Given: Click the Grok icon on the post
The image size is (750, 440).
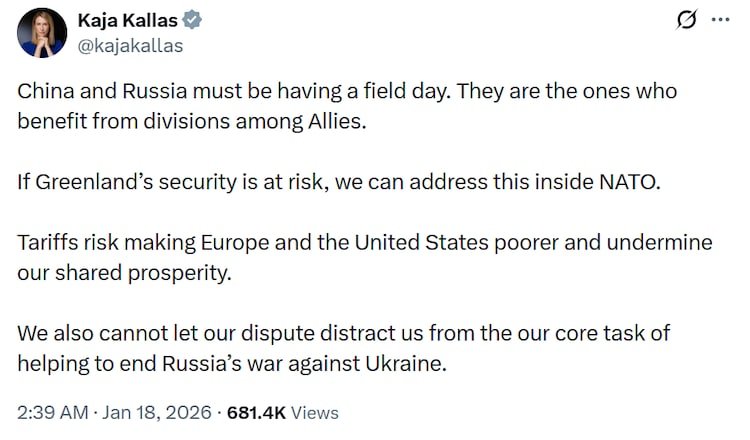Looking at the screenshot, I should point(687,21).
